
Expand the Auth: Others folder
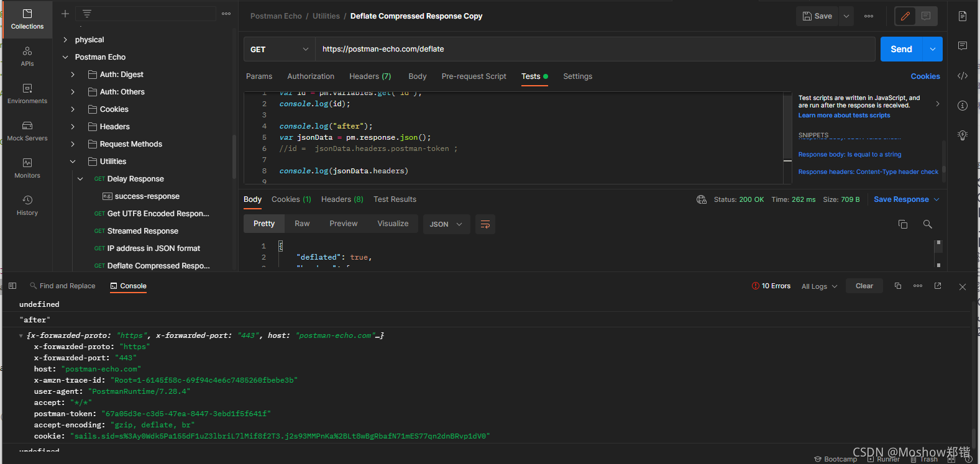pyautogui.click(x=73, y=92)
